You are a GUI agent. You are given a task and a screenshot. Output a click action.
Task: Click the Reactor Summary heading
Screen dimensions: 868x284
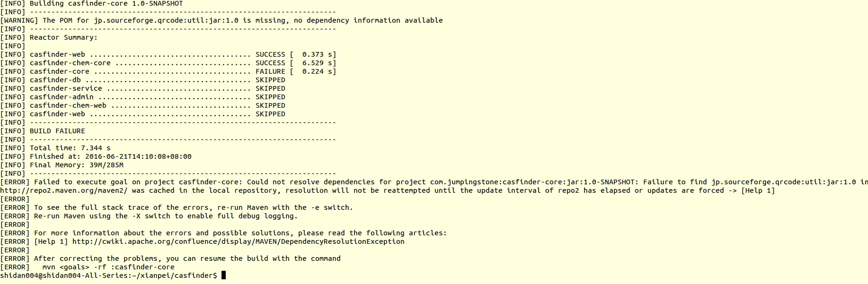(x=63, y=37)
